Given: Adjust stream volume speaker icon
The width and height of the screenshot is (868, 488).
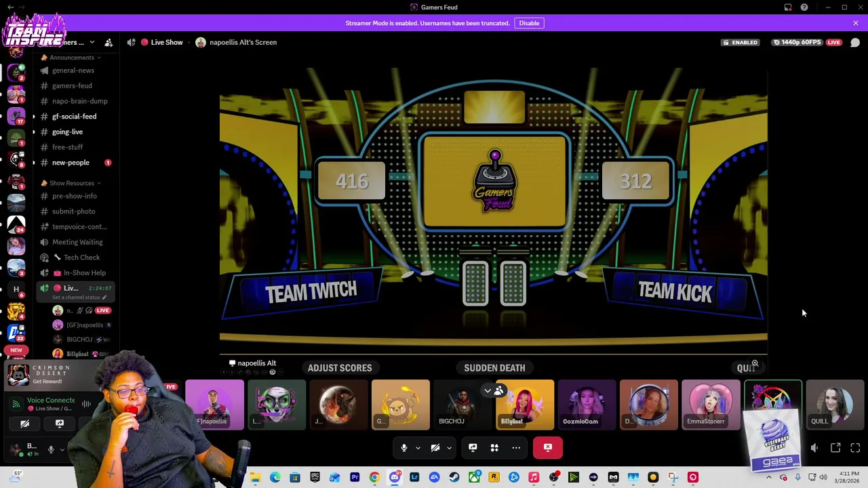Looking at the screenshot, I should (814, 448).
